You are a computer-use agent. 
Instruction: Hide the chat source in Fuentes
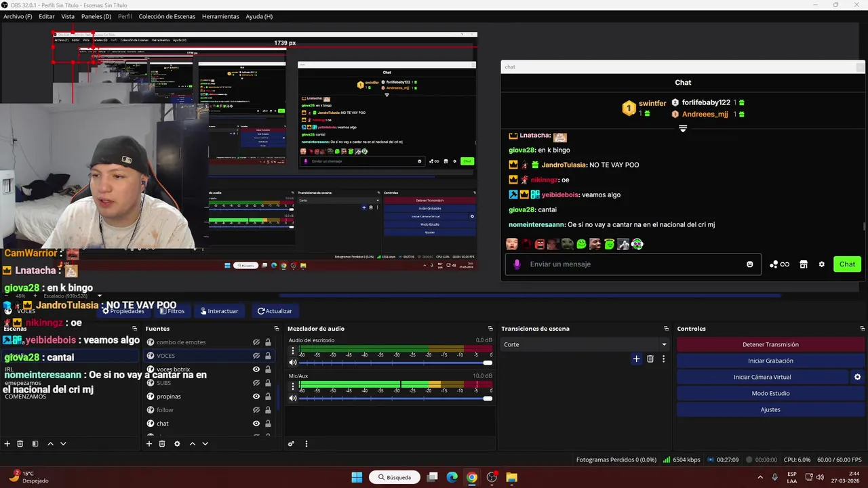point(256,424)
